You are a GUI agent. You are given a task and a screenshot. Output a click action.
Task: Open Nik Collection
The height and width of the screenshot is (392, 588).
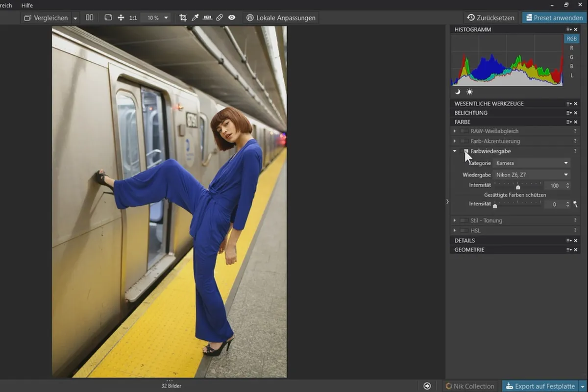click(x=470, y=386)
